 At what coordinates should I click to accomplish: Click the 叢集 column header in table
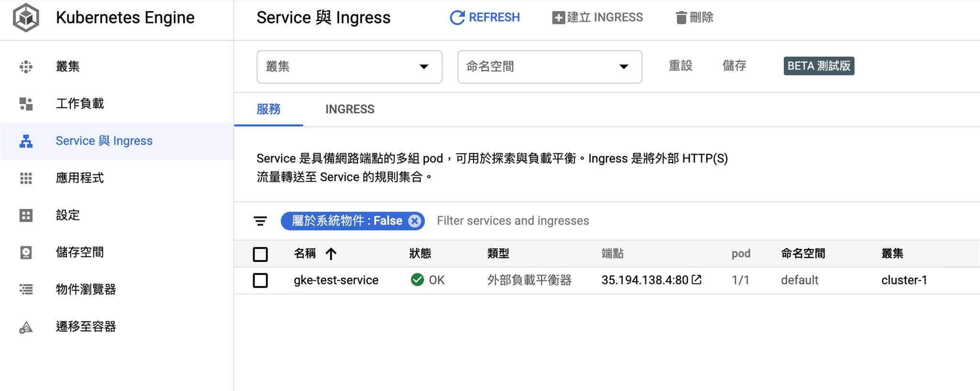[x=892, y=254]
